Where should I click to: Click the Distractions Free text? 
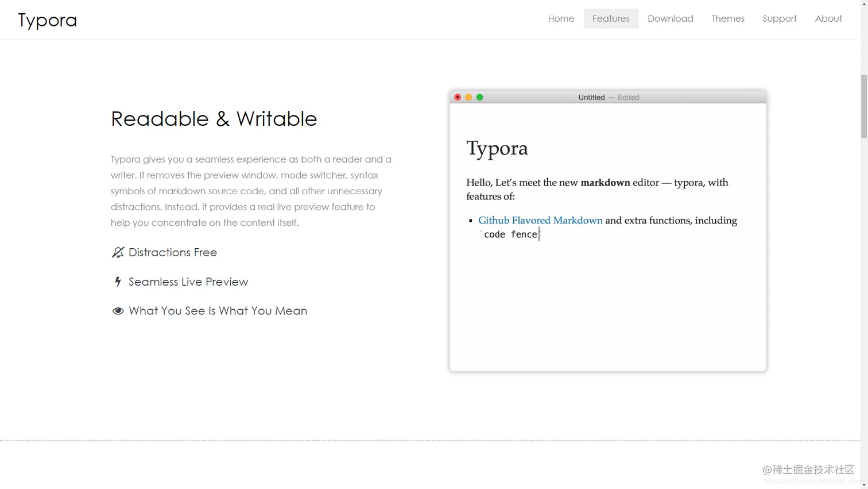click(x=173, y=252)
